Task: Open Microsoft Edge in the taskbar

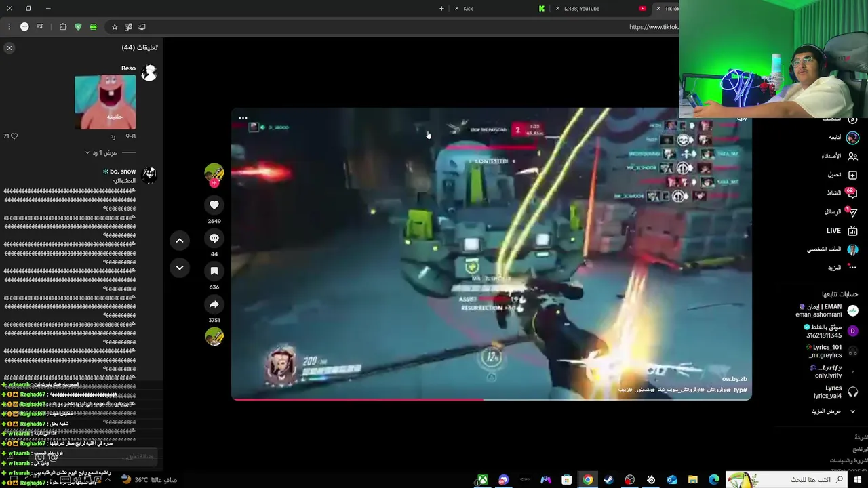Action: (713, 480)
